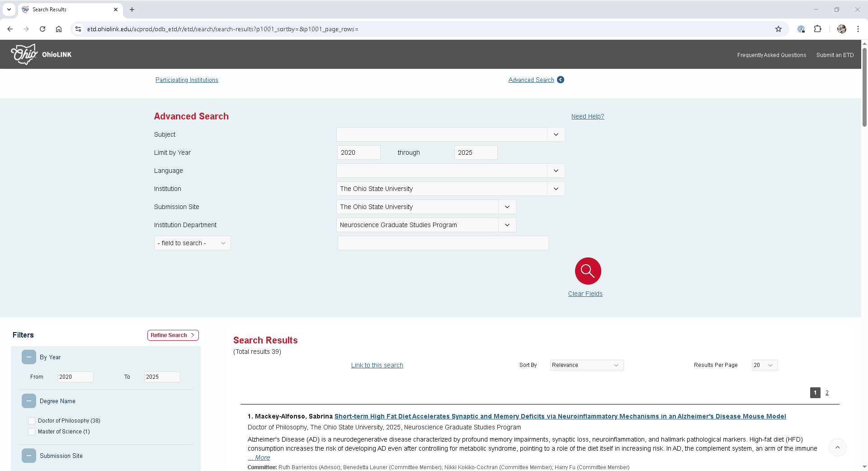Click the browser home icon
Viewport: 868px width, 471px height.
(x=59, y=29)
